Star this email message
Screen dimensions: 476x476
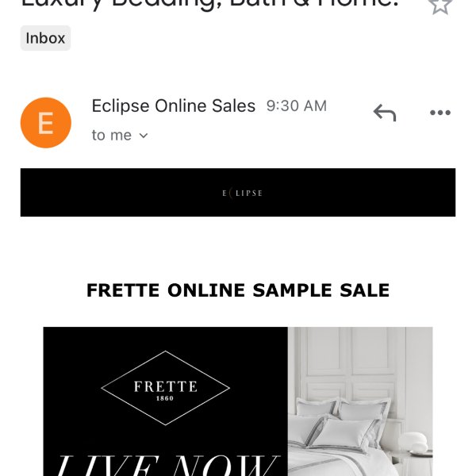[440, 6]
